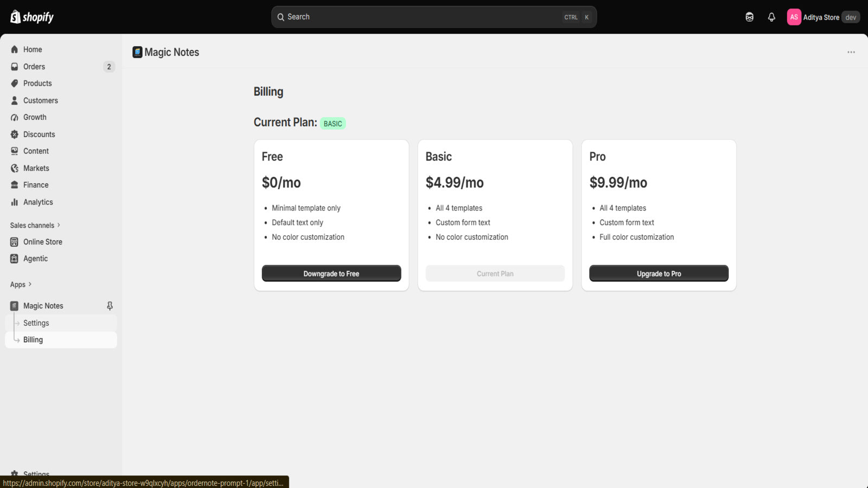Click 'Full color customization' feature text
The height and width of the screenshot is (488, 868).
(x=637, y=237)
